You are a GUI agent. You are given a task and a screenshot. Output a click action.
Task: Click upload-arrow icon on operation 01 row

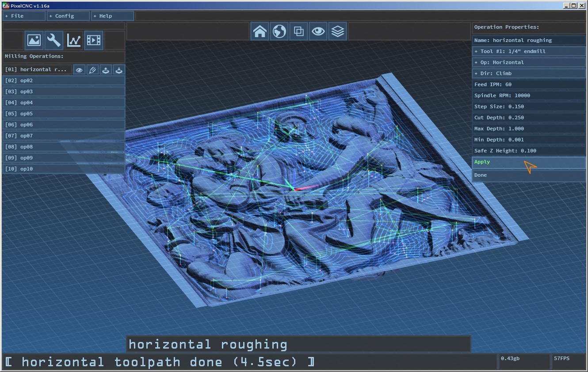coord(106,70)
